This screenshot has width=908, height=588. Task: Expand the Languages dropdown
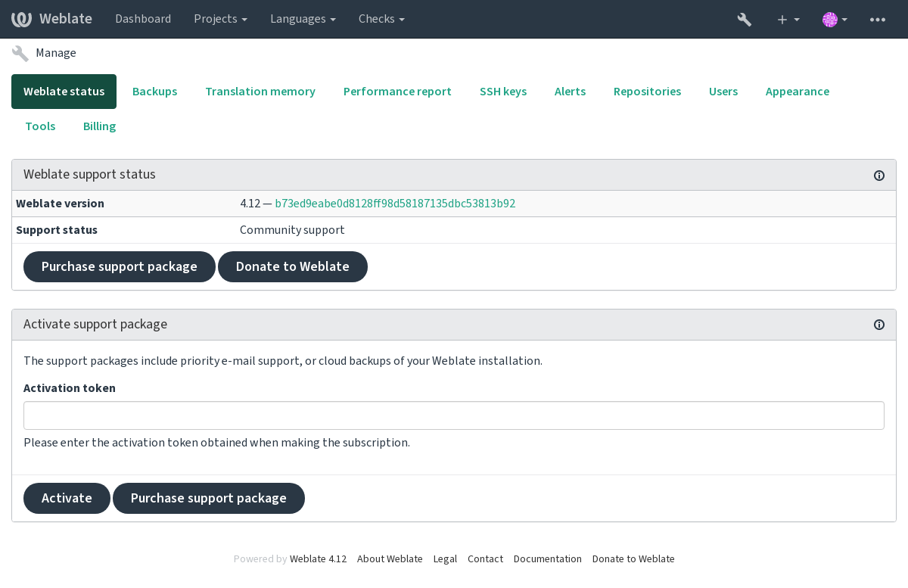[x=303, y=19]
